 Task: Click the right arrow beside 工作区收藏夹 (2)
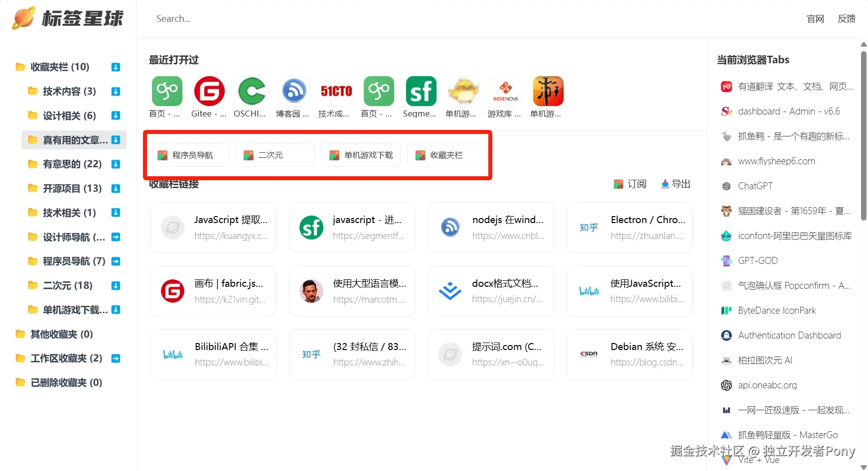[116, 358]
